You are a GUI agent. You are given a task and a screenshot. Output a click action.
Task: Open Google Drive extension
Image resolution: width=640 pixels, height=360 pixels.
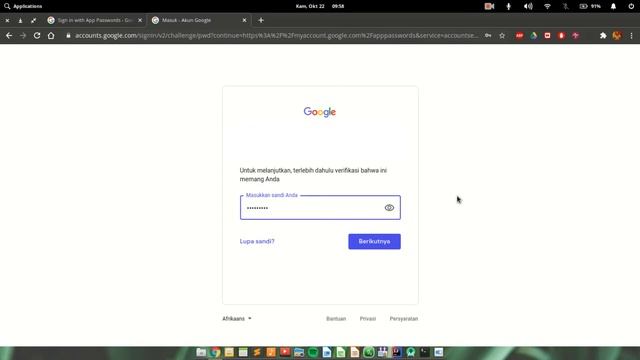pyautogui.click(x=533, y=36)
